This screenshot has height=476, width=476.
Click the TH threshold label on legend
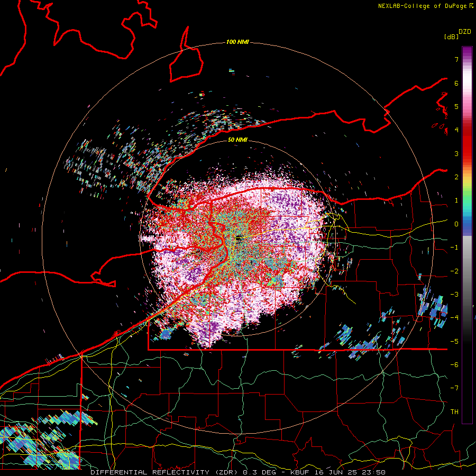[454, 412]
